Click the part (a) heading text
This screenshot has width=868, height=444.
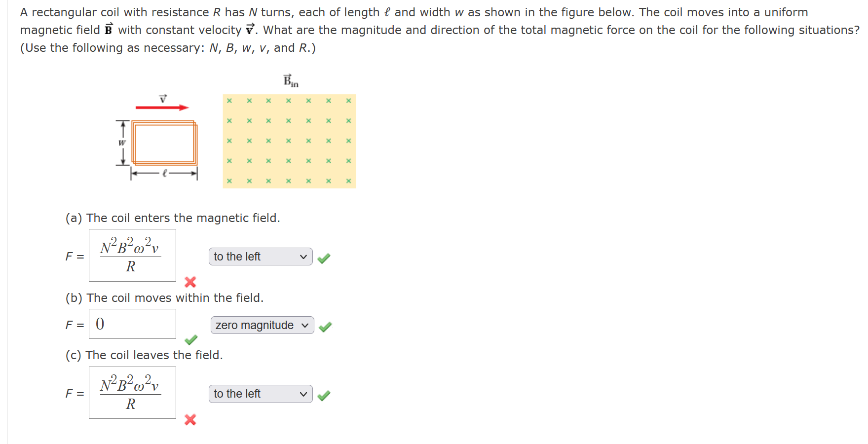tap(173, 218)
